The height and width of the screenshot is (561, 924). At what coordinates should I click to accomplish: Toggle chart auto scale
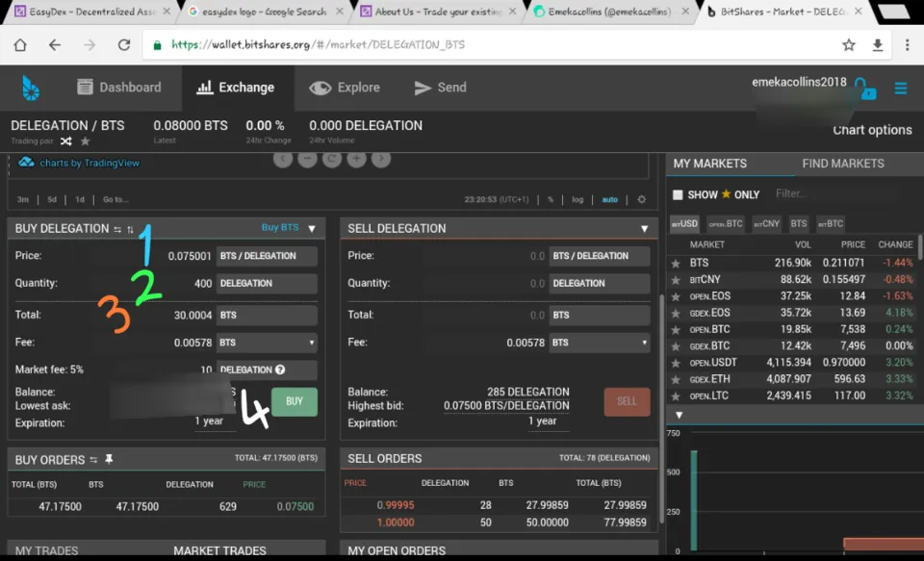(x=610, y=199)
